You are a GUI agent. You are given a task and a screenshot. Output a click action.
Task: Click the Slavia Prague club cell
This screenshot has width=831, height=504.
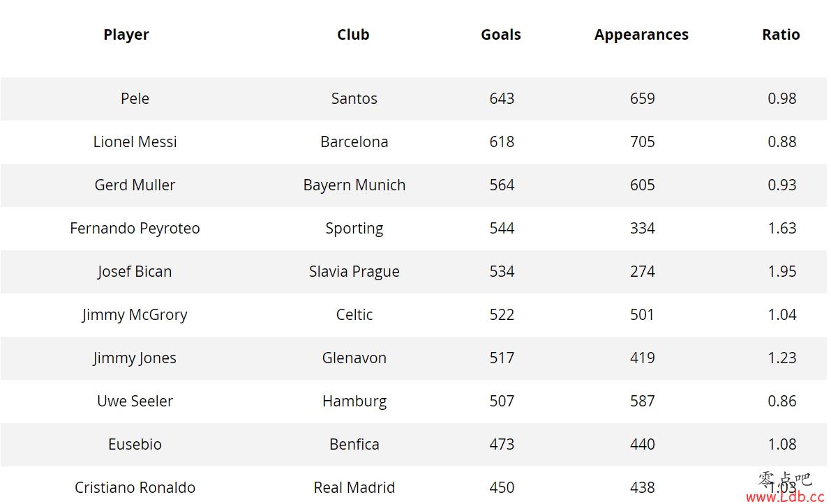(x=354, y=272)
